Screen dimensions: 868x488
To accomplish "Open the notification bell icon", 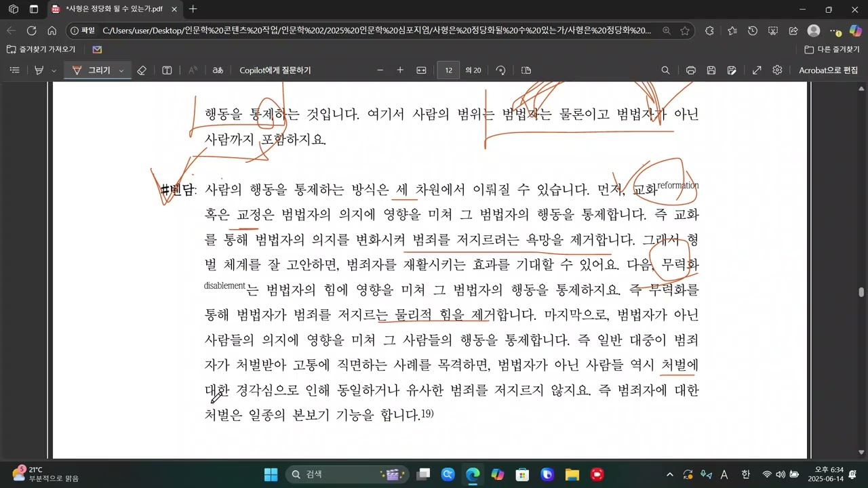I will coord(852,474).
